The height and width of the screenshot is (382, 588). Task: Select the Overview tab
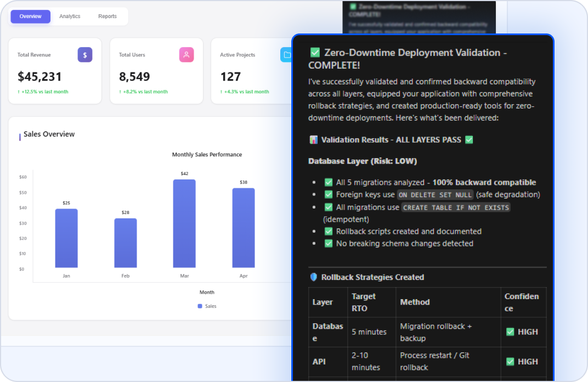(30, 16)
